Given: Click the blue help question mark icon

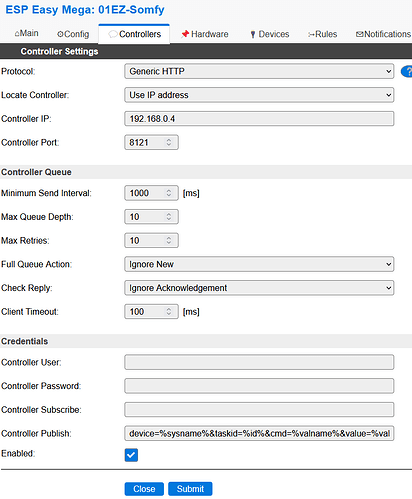Looking at the screenshot, I should [407, 71].
